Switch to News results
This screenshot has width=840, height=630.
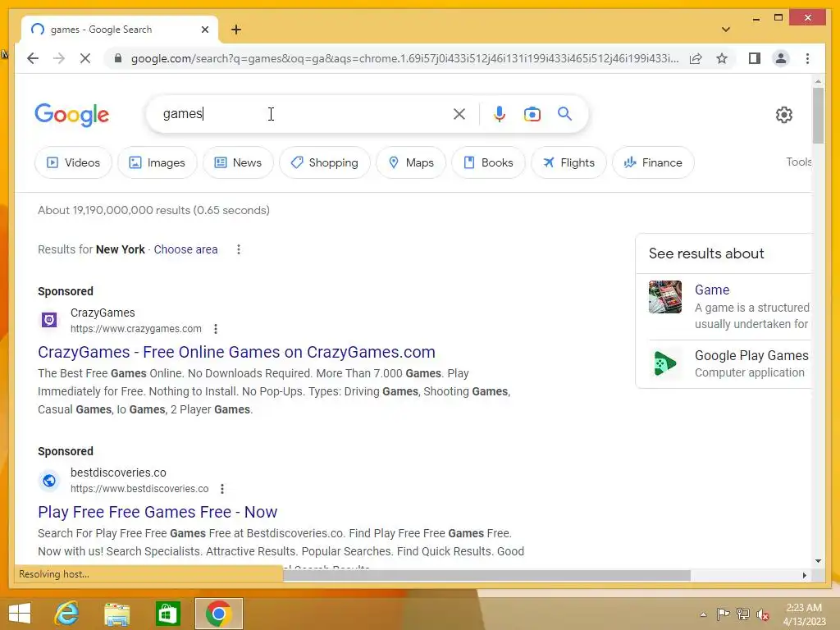[239, 162]
